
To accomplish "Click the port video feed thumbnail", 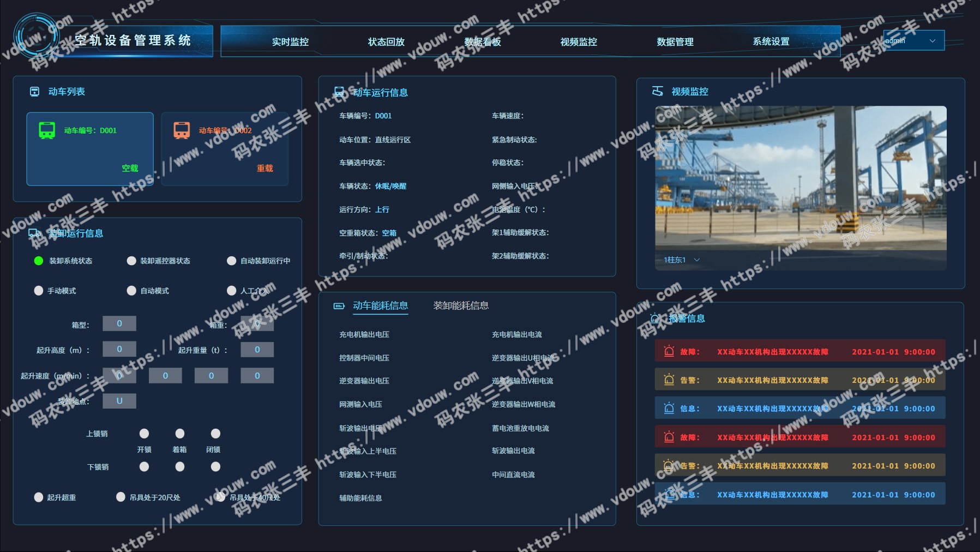I will [801, 178].
